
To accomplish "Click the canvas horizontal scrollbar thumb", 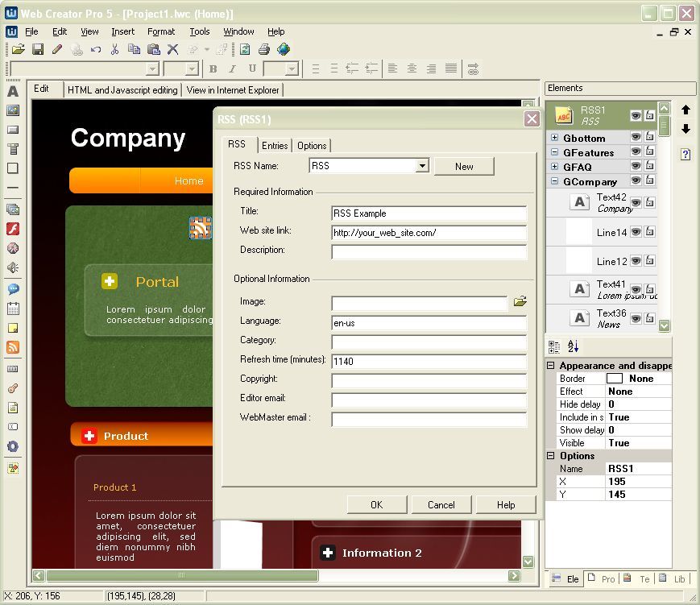I will pos(182,575).
